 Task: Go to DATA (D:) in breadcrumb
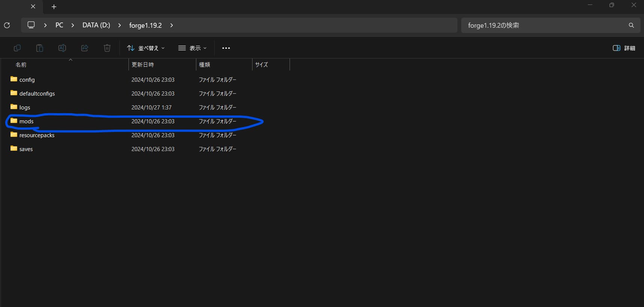pos(96,25)
